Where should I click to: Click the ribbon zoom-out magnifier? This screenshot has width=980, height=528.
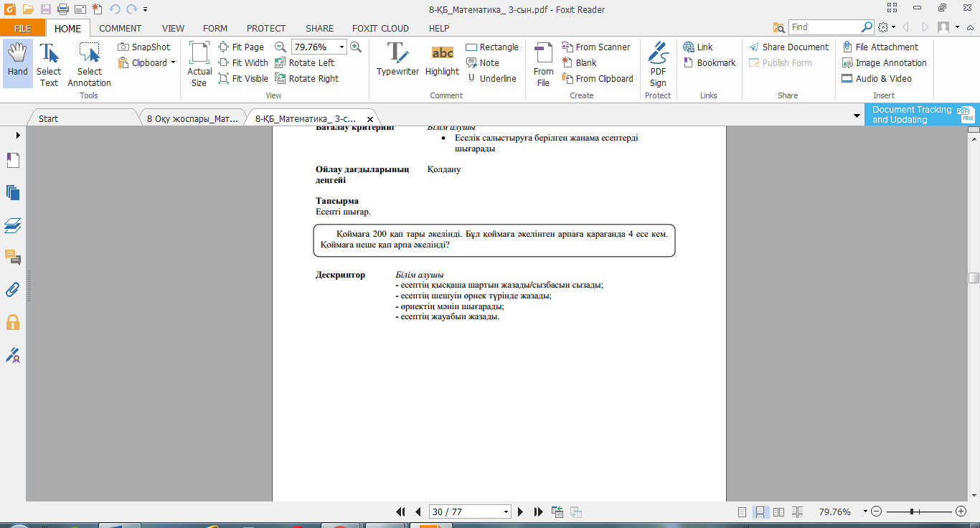tap(281, 47)
